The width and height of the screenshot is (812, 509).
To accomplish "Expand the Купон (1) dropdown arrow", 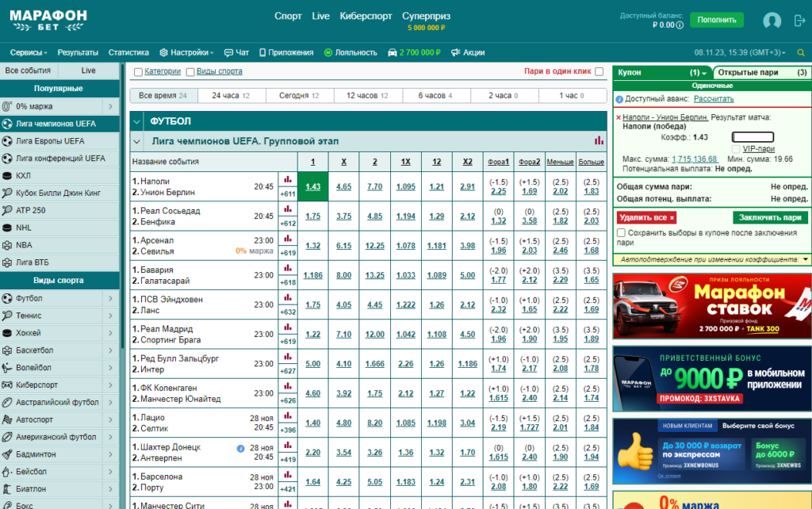I will 704,74.
